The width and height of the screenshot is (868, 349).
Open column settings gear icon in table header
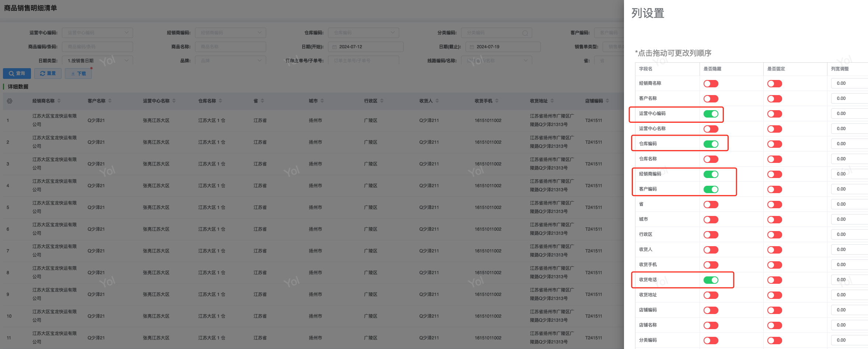click(x=10, y=101)
